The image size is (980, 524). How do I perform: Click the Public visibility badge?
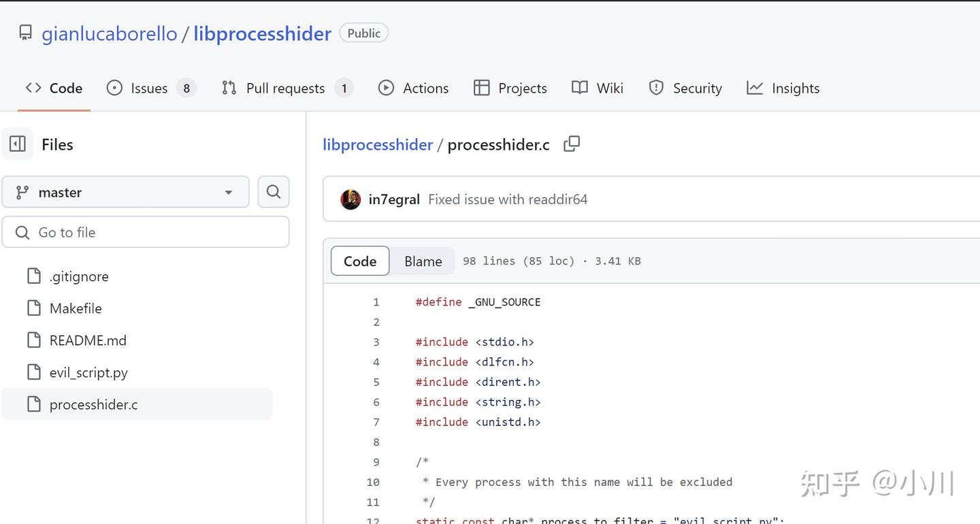364,33
